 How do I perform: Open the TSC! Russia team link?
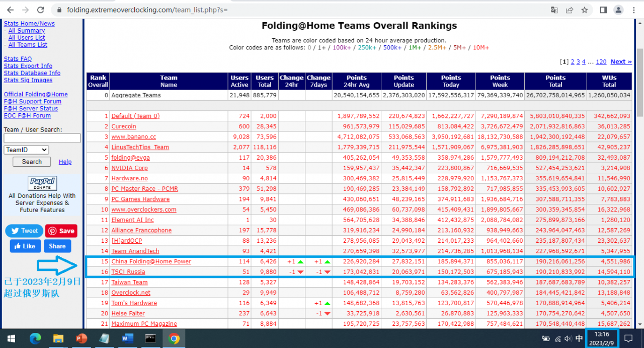(128, 272)
